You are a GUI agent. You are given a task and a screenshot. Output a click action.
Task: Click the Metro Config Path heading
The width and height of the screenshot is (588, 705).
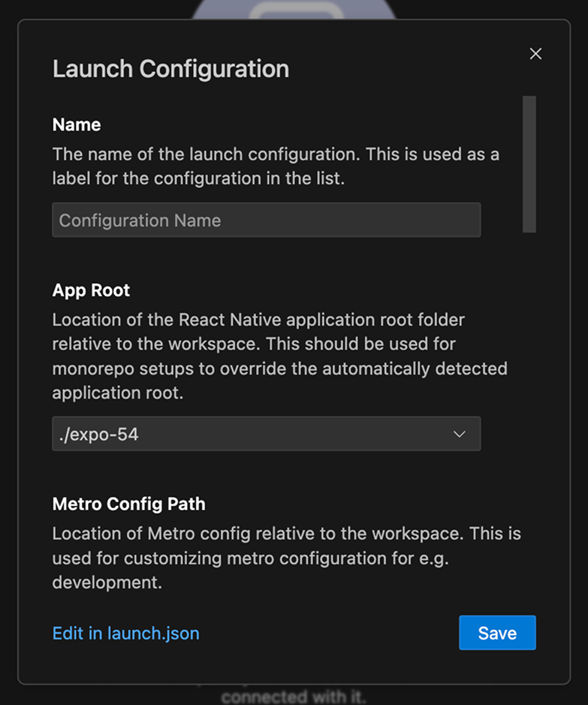point(128,504)
